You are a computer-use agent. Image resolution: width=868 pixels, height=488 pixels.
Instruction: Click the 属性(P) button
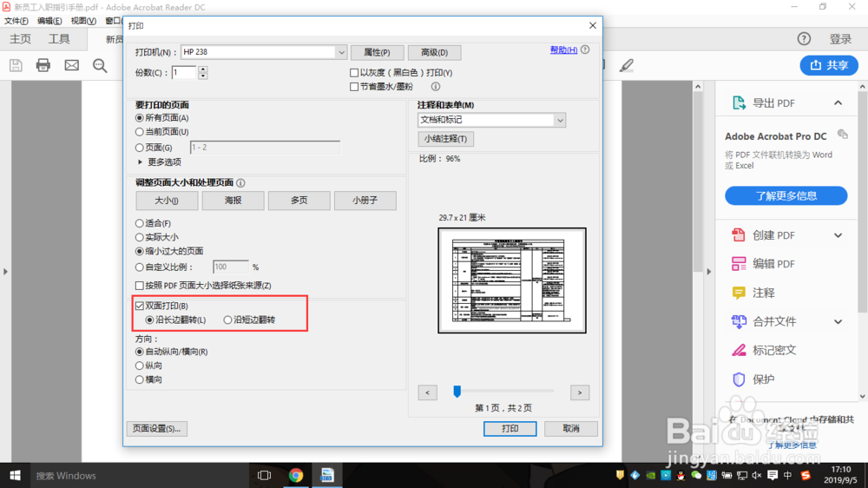(x=377, y=53)
